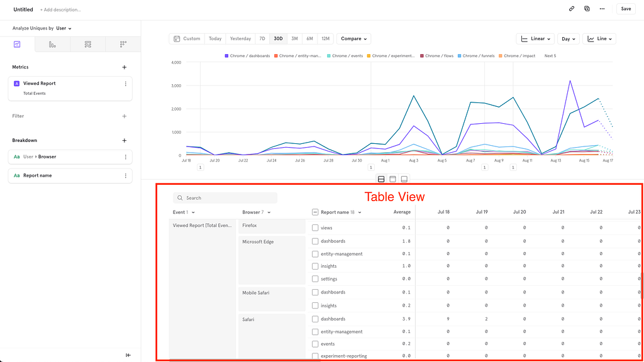
Task: Switch to the Funnels report icon
Action: point(52,45)
